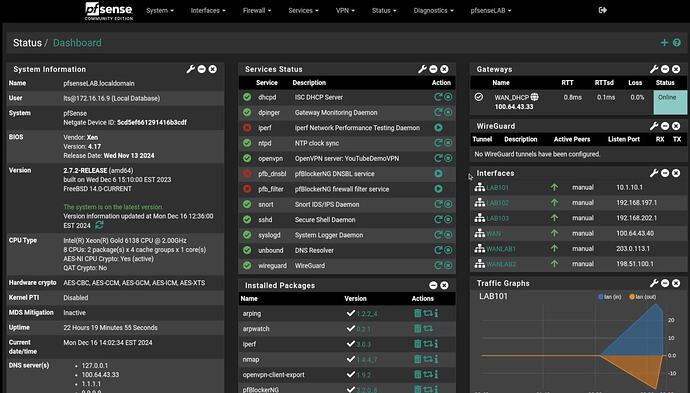
Task: Open the VPN menu dropdown
Action: (x=345, y=11)
